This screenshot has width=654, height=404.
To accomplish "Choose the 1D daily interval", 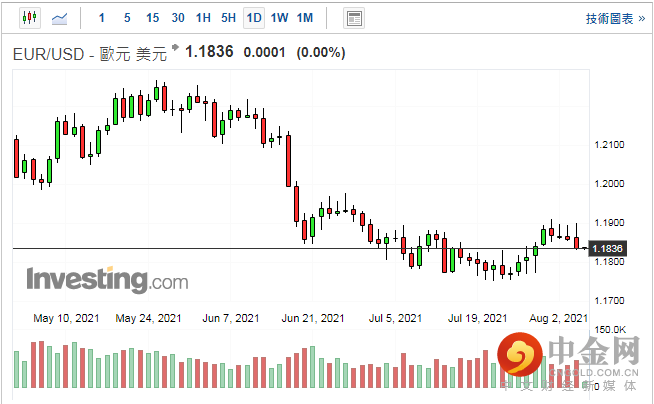I will 254,18.
